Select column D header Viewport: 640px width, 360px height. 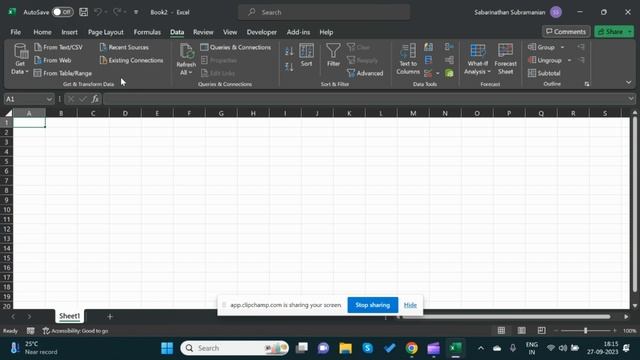[125, 113]
